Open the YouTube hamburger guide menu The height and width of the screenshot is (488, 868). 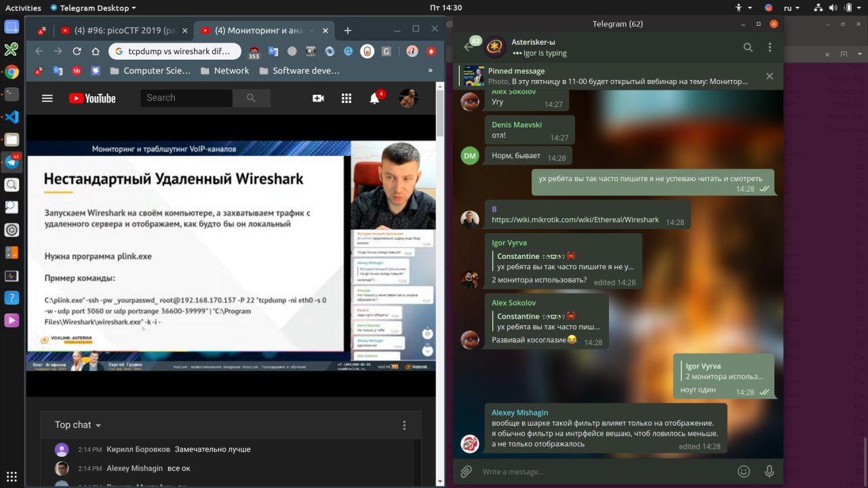pos(47,98)
